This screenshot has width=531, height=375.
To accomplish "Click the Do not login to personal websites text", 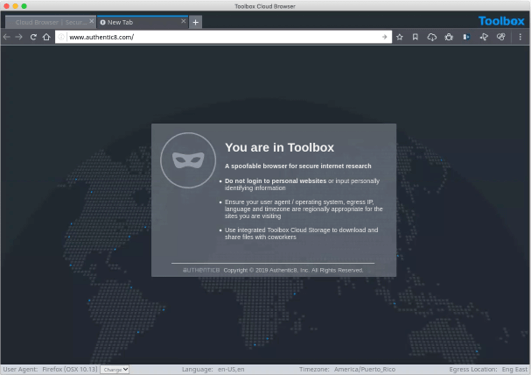I will [275, 181].
